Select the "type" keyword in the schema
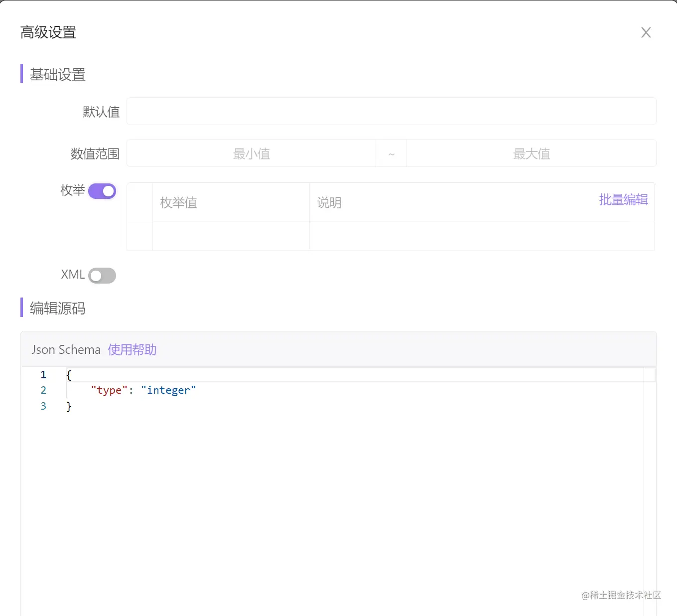The width and height of the screenshot is (677, 616). coord(109,390)
